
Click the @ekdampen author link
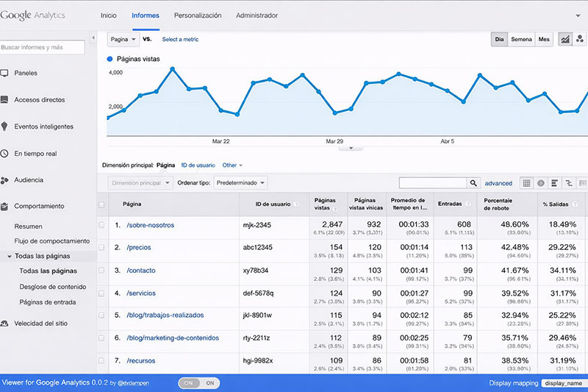coord(134,383)
